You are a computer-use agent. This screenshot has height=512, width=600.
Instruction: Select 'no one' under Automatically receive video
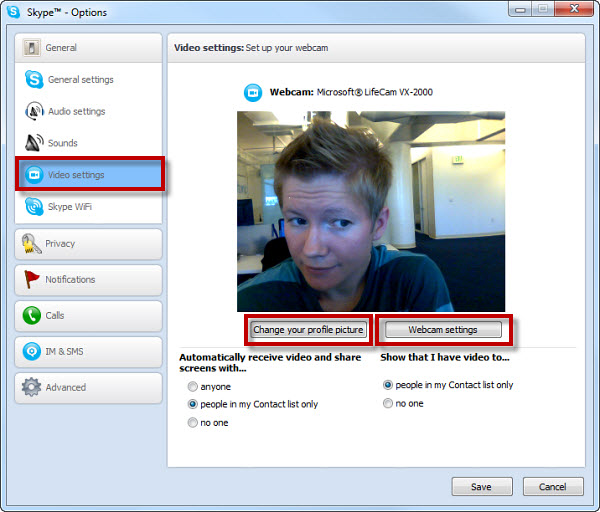192,423
